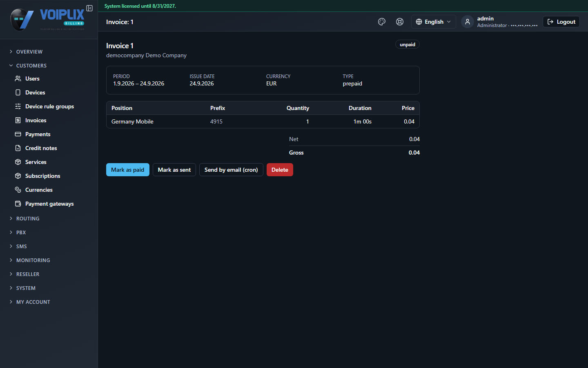Click the VoipLux Billing logo

pyautogui.click(x=47, y=19)
